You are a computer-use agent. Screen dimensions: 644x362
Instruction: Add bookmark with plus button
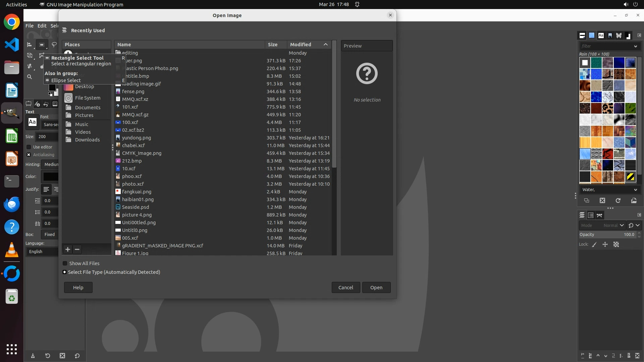pos(68,249)
